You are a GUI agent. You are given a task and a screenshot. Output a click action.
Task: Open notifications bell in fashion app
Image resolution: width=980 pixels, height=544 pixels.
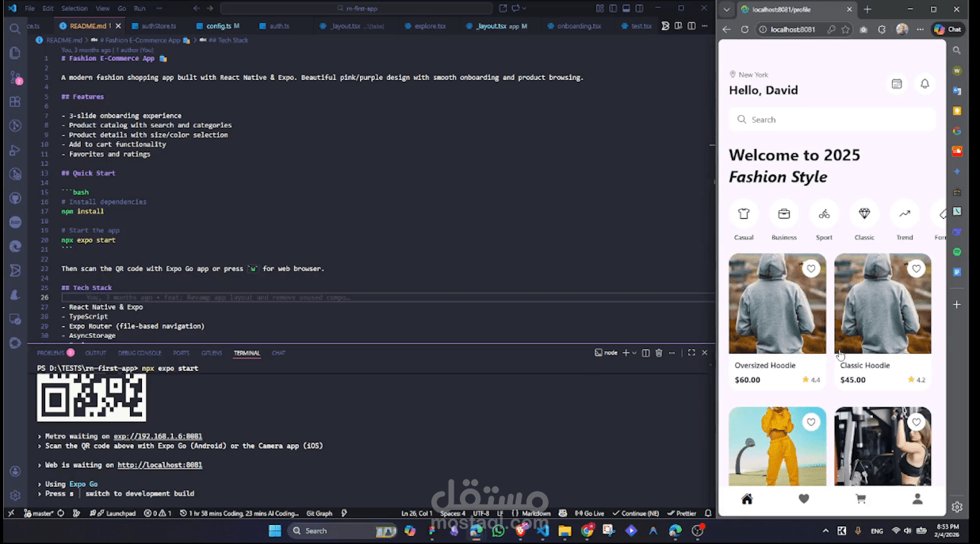924,84
